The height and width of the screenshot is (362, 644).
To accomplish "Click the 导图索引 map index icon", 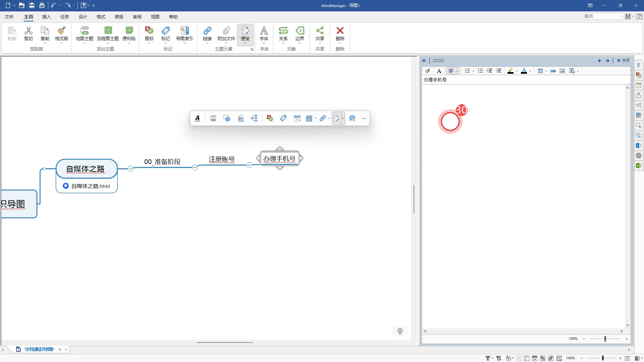I will (184, 31).
